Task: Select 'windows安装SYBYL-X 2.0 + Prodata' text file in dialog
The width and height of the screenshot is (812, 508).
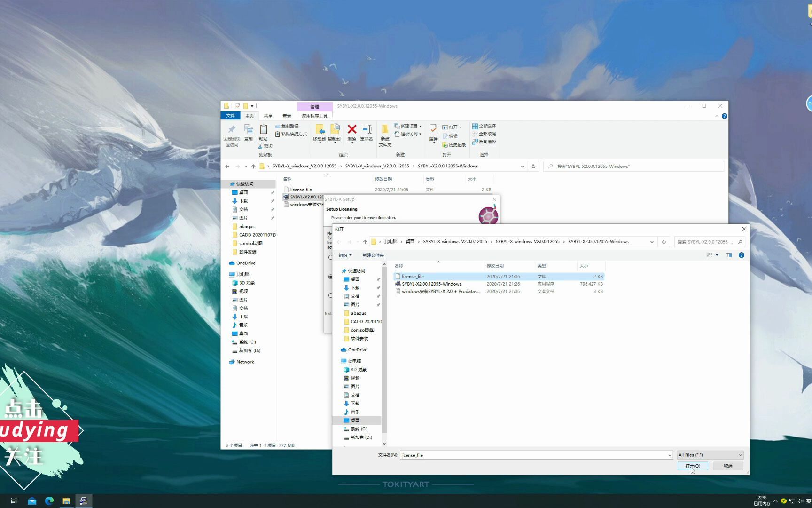Action: 499,291
